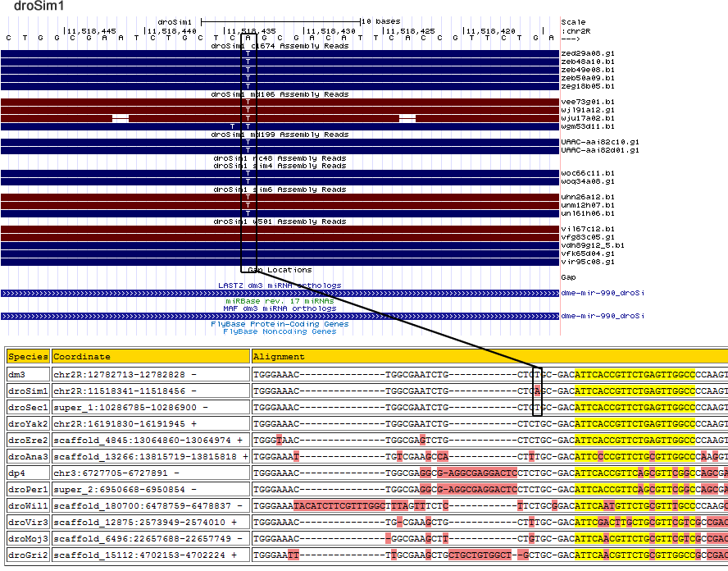This screenshot has height=571, width=728.
Task: Click the vee73g01.b1 dark red read bar
Action: coord(123,102)
